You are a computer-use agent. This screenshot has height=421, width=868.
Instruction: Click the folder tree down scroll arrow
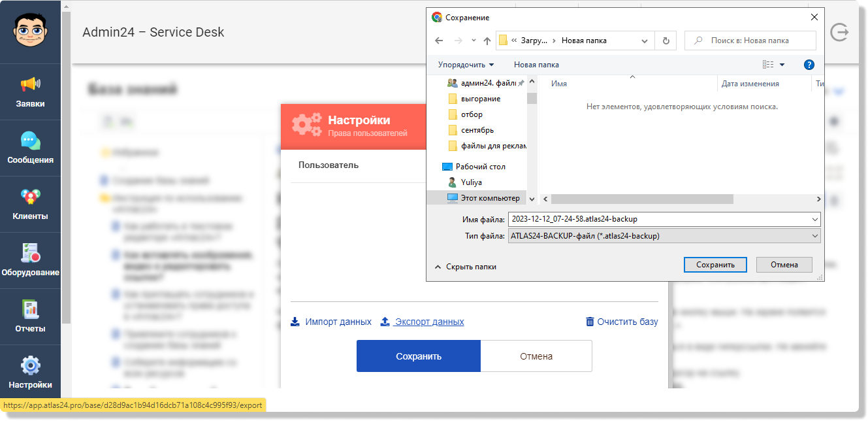point(532,199)
